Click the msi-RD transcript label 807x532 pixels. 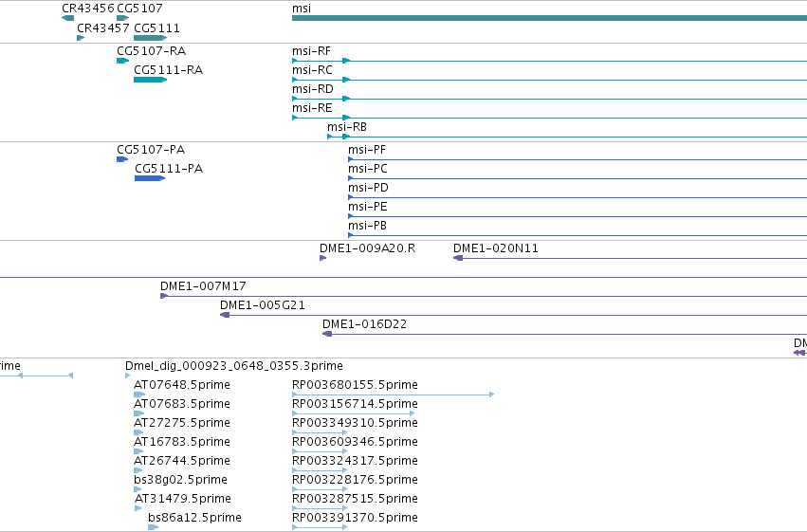[312, 89]
